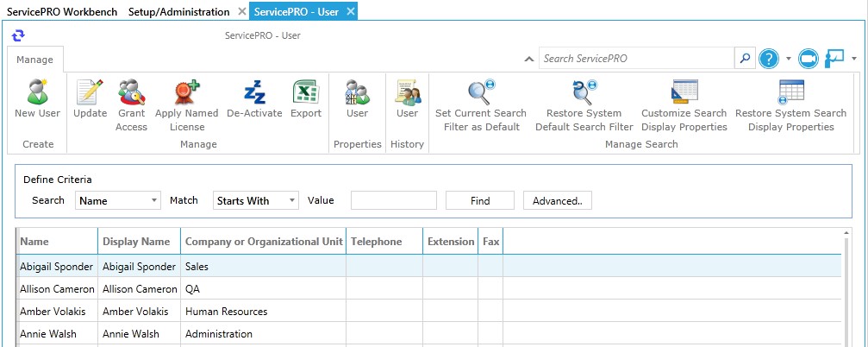Click the blue refresh arrows icon
The image size is (868, 347).
(18, 35)
